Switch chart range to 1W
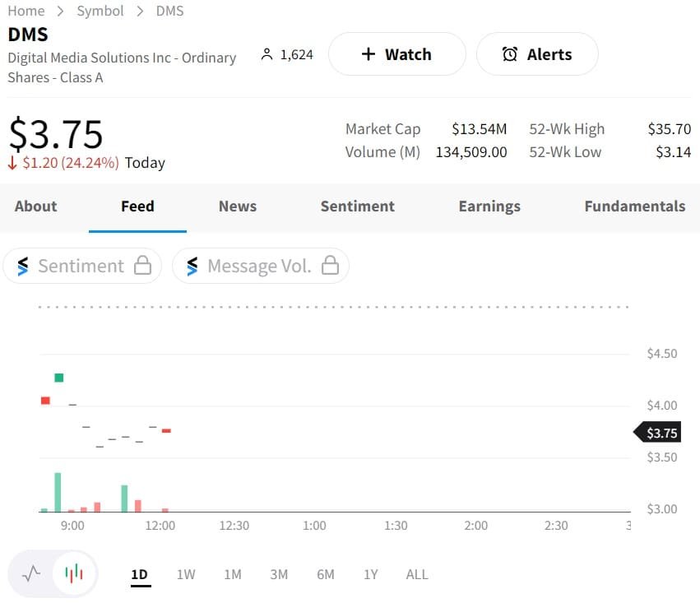The width and height of the screenshot is (700, 603). pyautogui.click(x=186, y=574)
